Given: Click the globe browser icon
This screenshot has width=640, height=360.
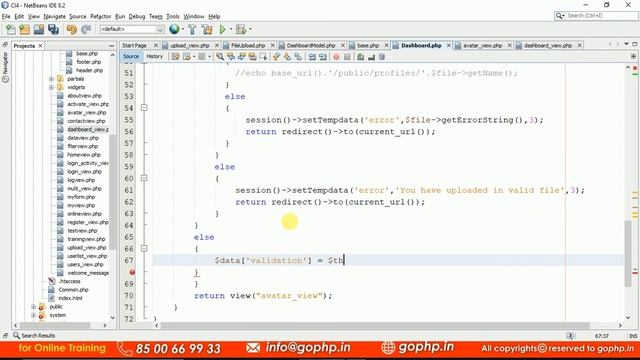Looking at the screenshot, I should 174,29.
